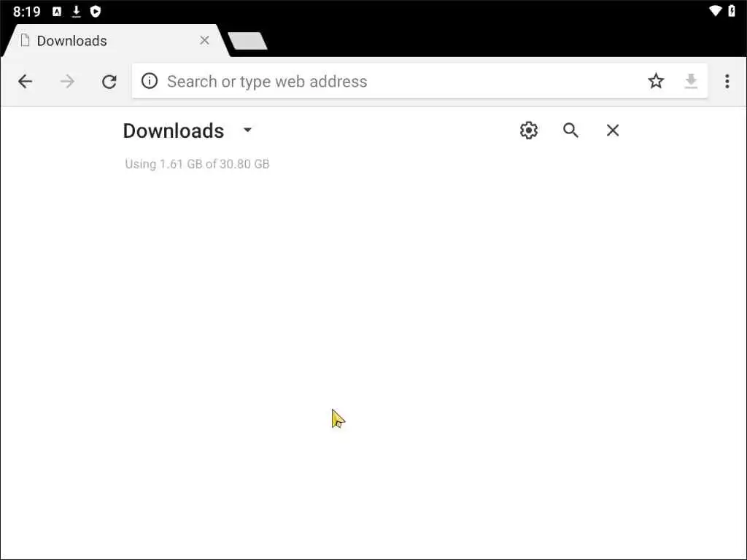747x560 pixels.
Task: Bookmark this page with the star icon
Action: [x=656, y=81]
